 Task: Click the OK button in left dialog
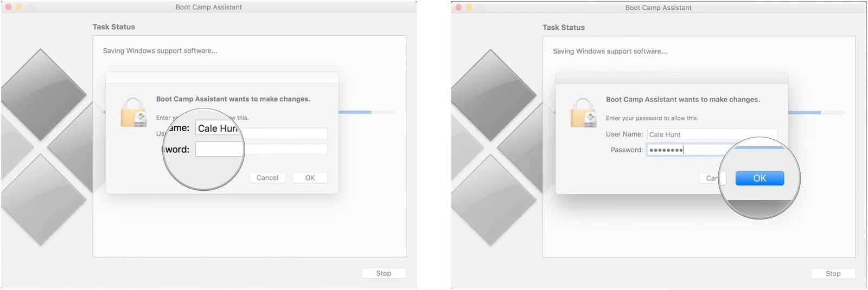coord(310,178)
